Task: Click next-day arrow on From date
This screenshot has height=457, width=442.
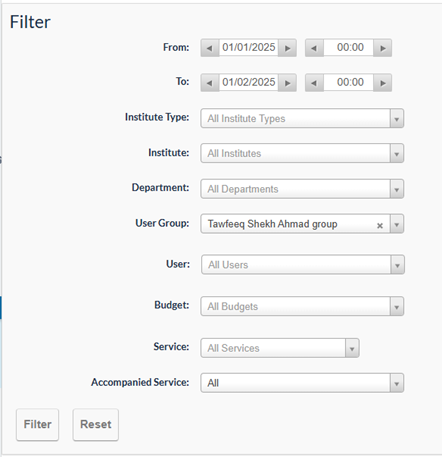Action: click(287, 48)
